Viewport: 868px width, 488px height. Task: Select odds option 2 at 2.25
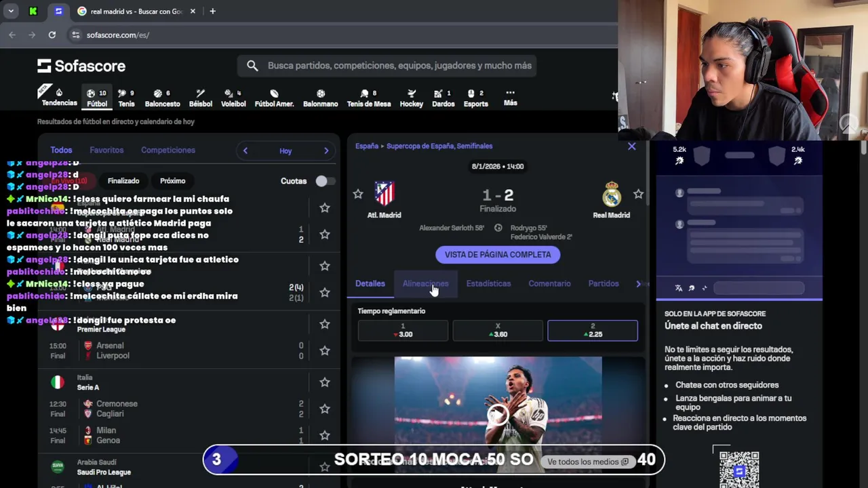[593, 330]
